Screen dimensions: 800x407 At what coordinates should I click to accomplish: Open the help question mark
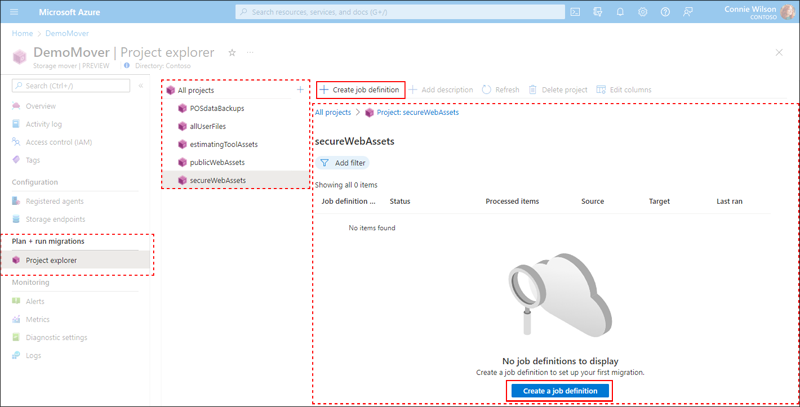point(665,12)
